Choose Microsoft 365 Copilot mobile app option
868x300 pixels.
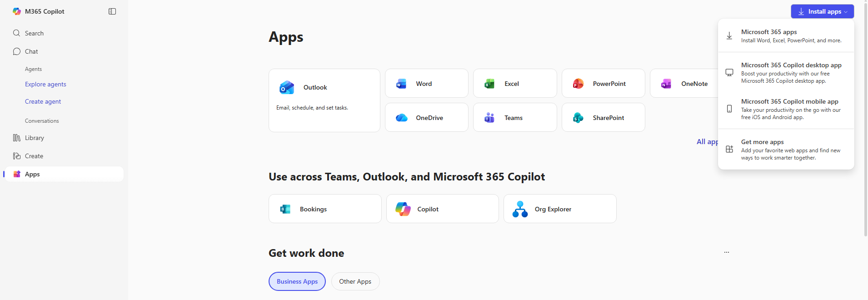[786, 109]
